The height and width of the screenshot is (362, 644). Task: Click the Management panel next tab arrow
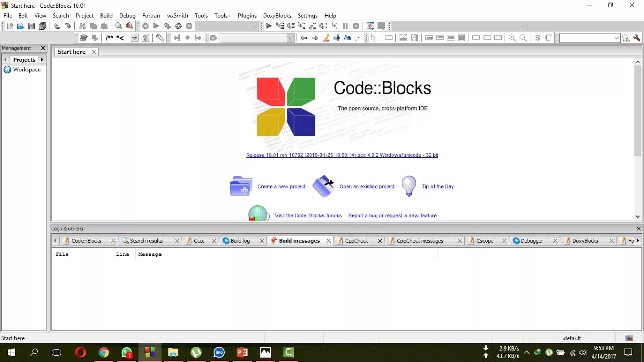click(42, 60)
